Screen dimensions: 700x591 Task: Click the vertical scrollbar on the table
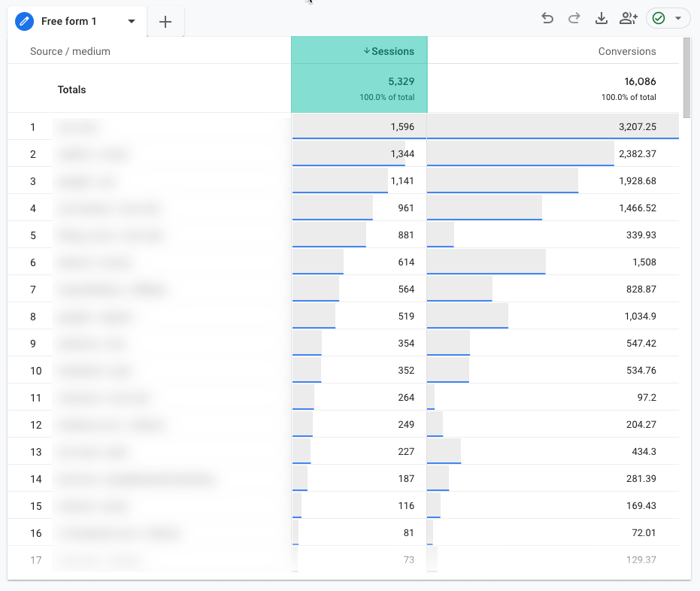(x=686, y=75)
